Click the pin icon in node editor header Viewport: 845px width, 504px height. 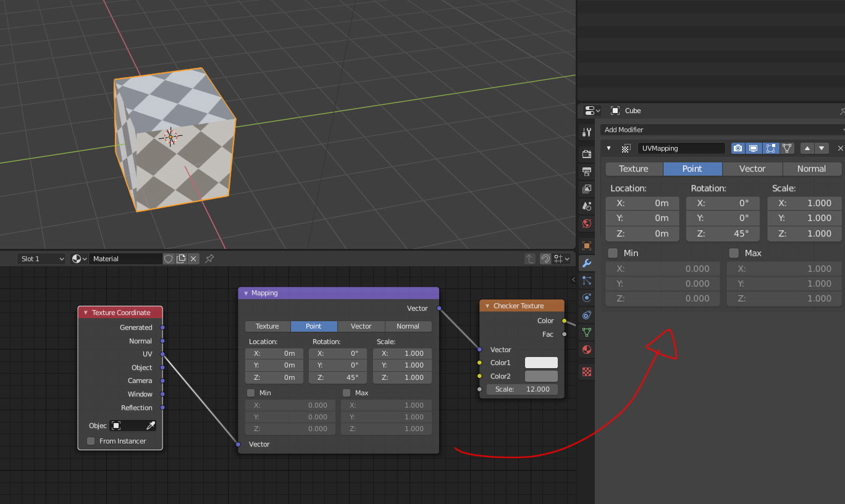click(x=209, y=259)
